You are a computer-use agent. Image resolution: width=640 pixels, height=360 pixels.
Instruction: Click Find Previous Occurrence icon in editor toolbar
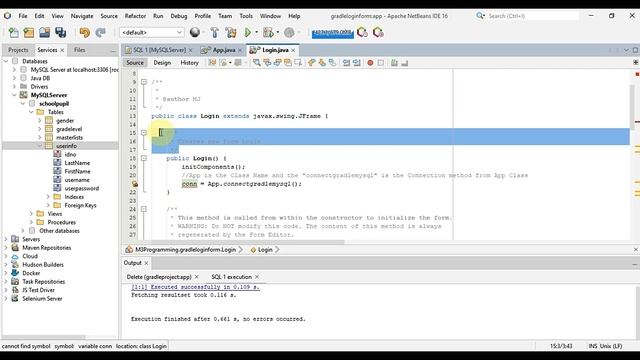coord(267,63)
